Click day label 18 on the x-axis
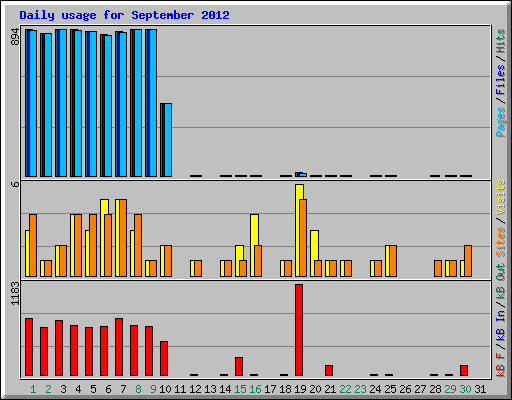 click(285, 389)
